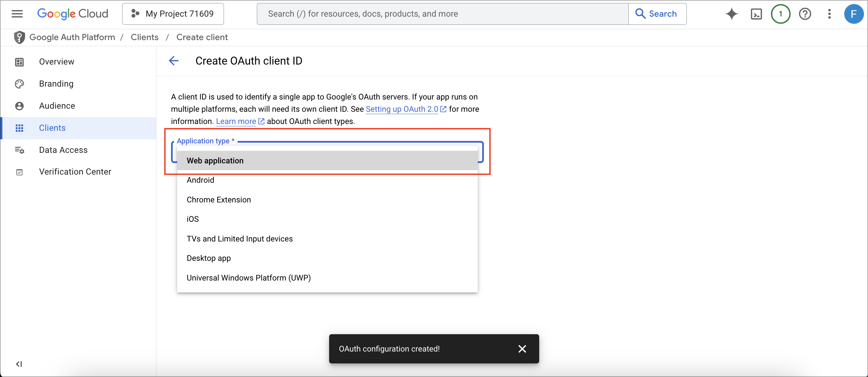Dismiss the OAuth configuration created toast
The height and width of the screenshot is (377, 868).
coord(522,349)
